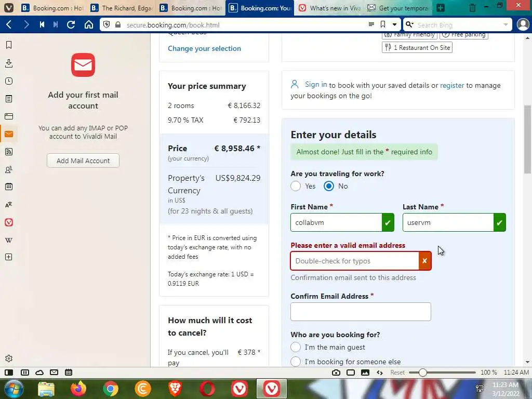The height and width of the screenshot is (399, 532).
Task: Open the Feeds panel in the sidebar
Action: (x=9, y=152)
